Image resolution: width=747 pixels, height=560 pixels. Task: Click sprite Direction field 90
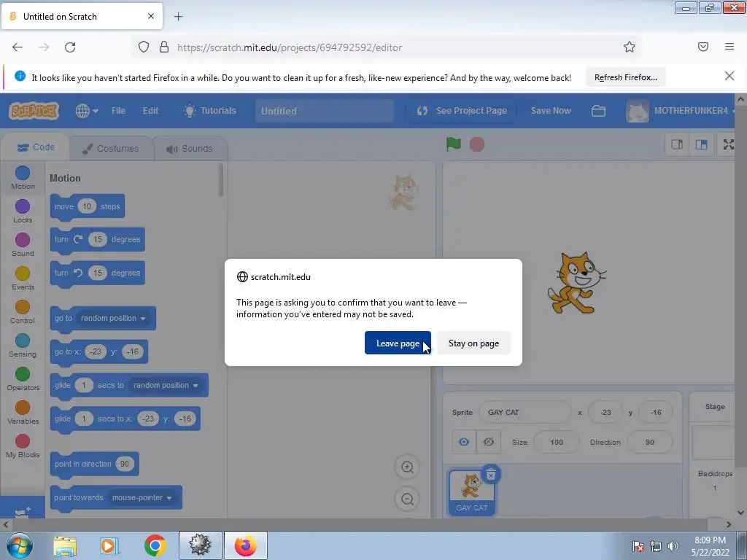tap(650, 443)
